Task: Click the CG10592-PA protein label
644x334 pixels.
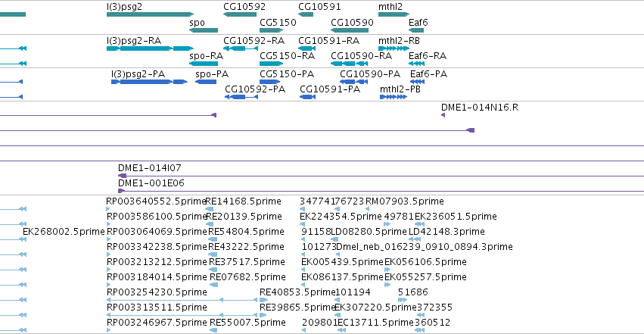Action: click(x=255, y=89)
